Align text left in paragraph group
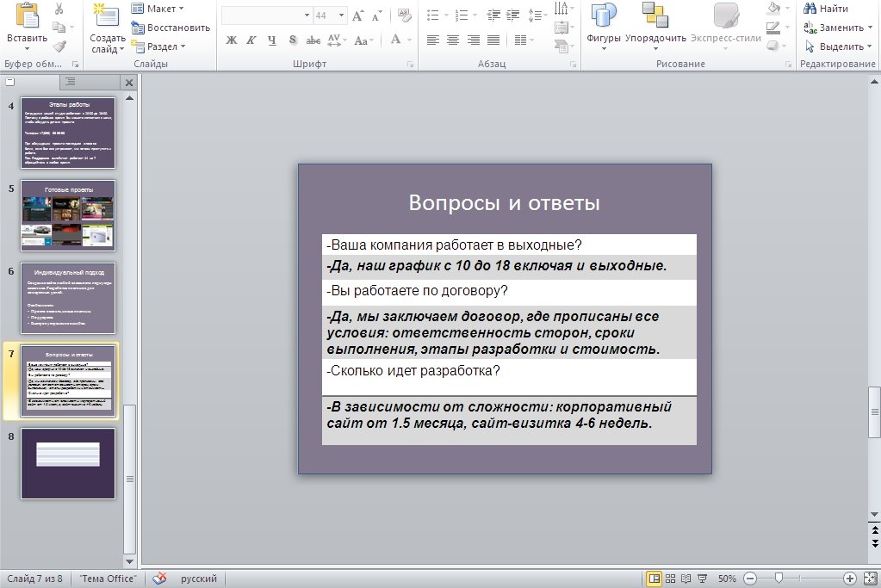This screenshot has width=881, height=588. click(x=432, y=40)
